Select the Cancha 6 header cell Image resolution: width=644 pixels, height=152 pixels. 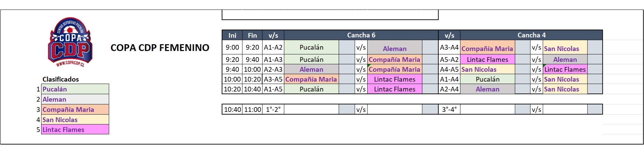pos(361,35)
